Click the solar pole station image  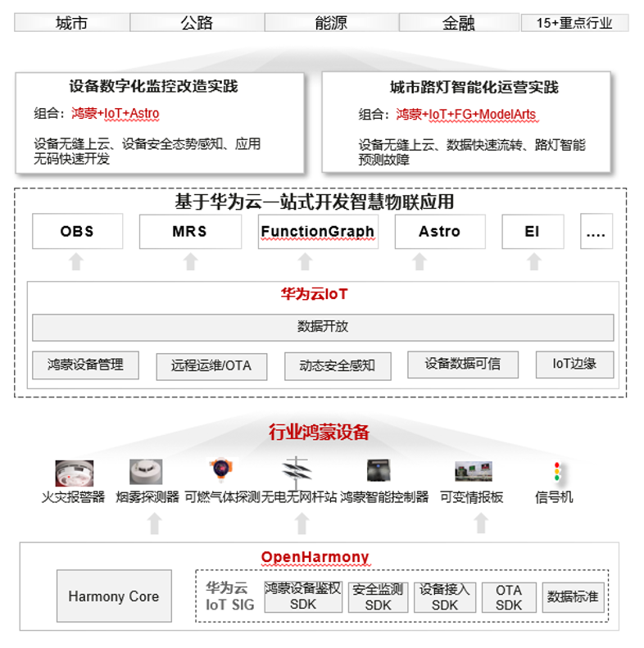(297, 472)
